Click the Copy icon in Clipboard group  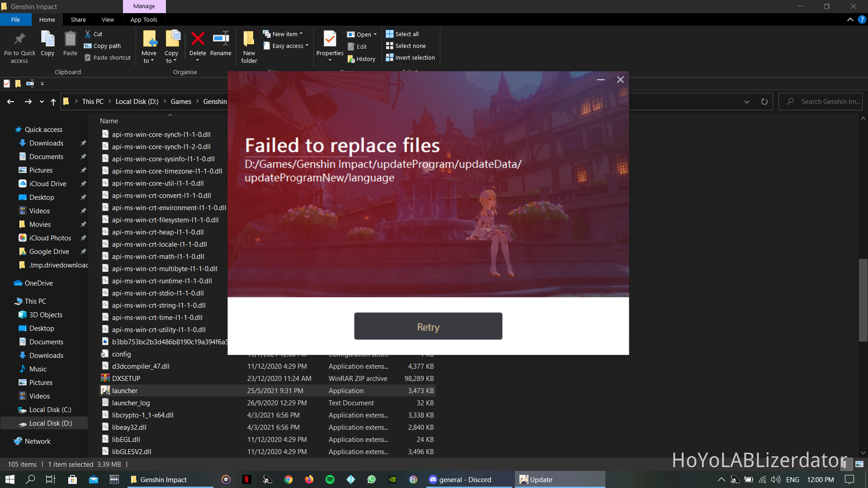47,39
